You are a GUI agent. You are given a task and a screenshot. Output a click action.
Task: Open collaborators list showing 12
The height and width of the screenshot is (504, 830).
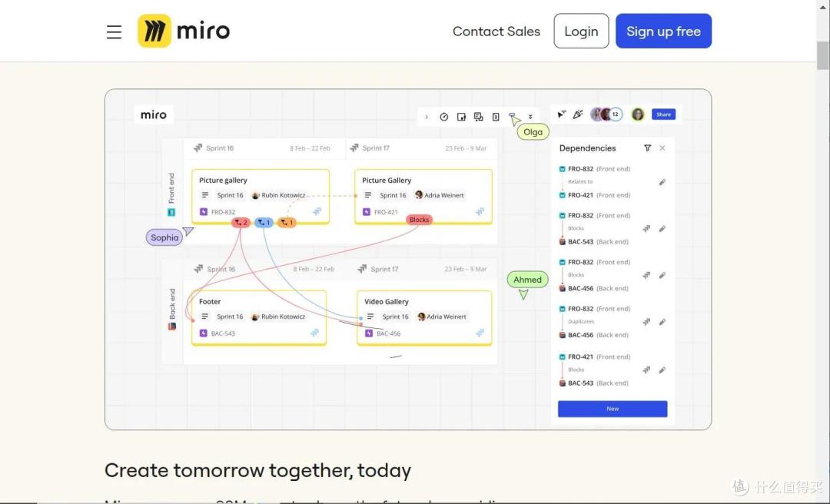pos(615,114)
